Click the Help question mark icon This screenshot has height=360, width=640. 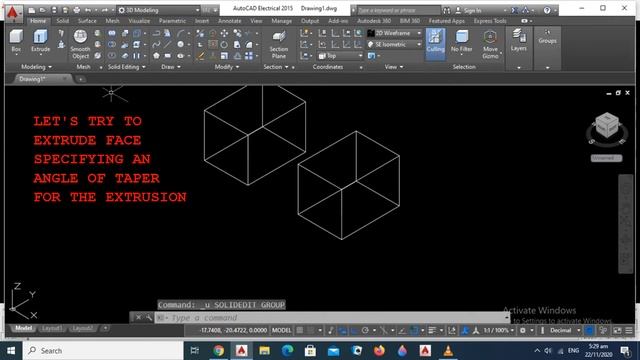coord(547,10)
